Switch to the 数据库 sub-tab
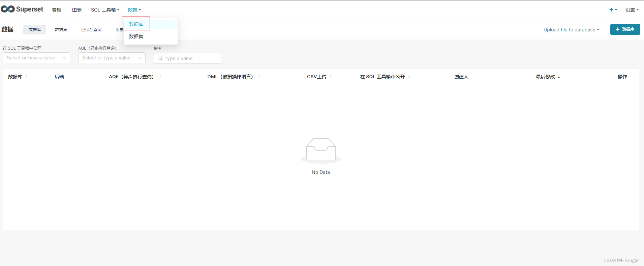 pos(35,30)
